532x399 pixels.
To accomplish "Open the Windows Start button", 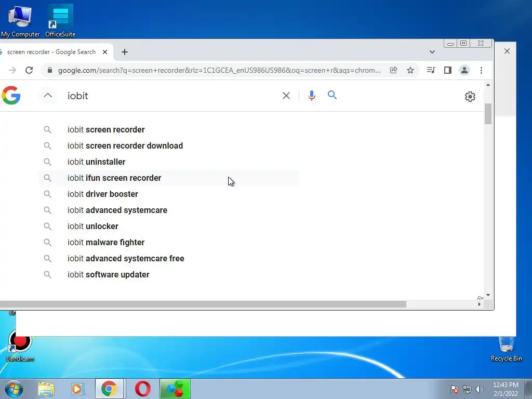I will 14,389.
